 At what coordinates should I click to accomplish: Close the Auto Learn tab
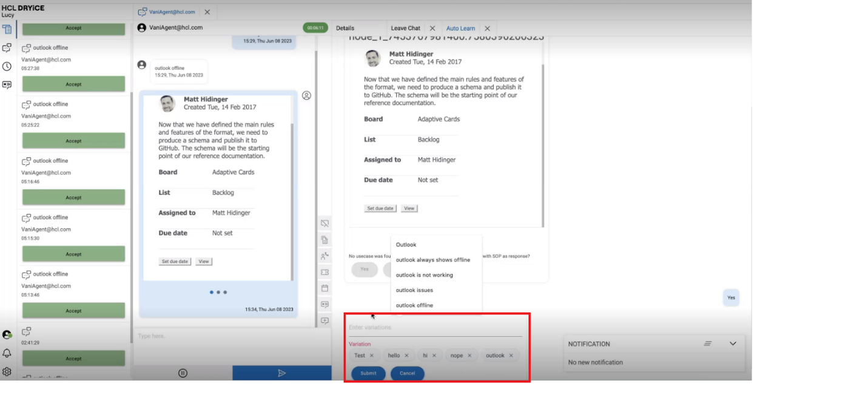coord(486,29)
